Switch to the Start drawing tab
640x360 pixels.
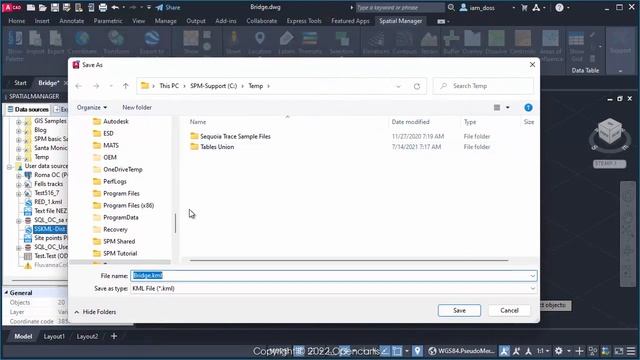click(x=20, y=83)
